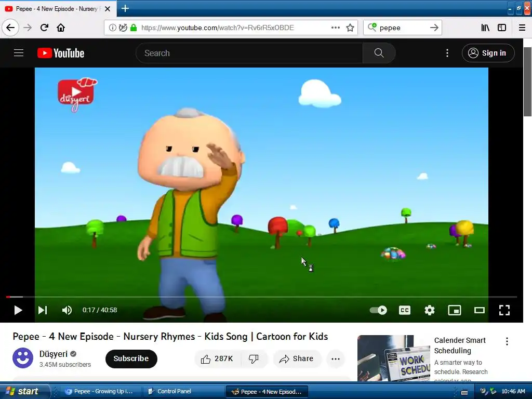Screen dimensions: 532x399
Task: Open the Düşyeri channel avatar
Action: click(x=23, y=358)
